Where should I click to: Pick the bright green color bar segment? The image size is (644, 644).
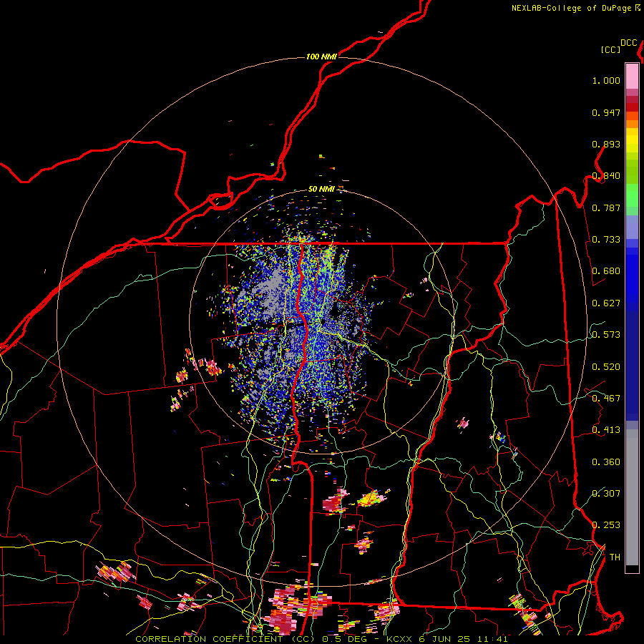(632, 195)
